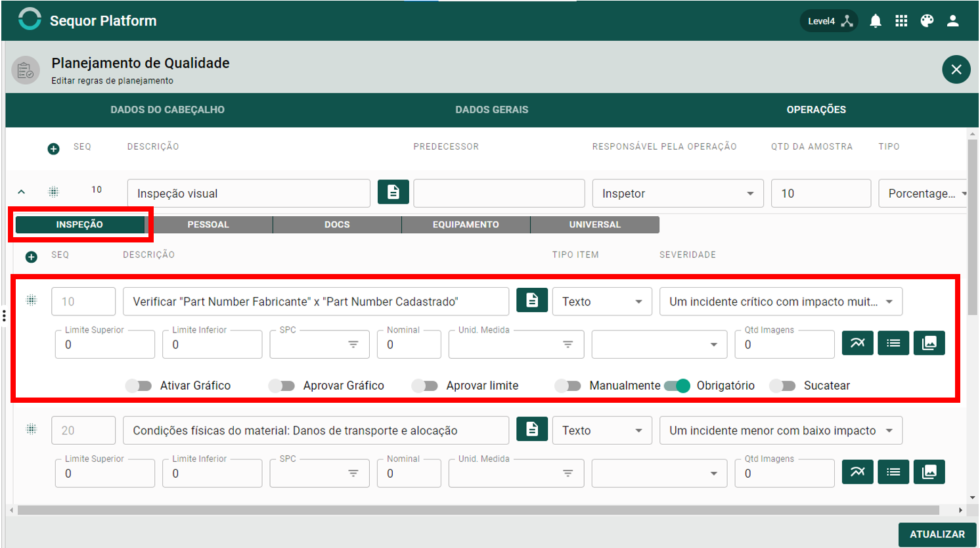Switch to the PESSOAL sub-tab
980x548 pixels.
[x=208, y=225]
